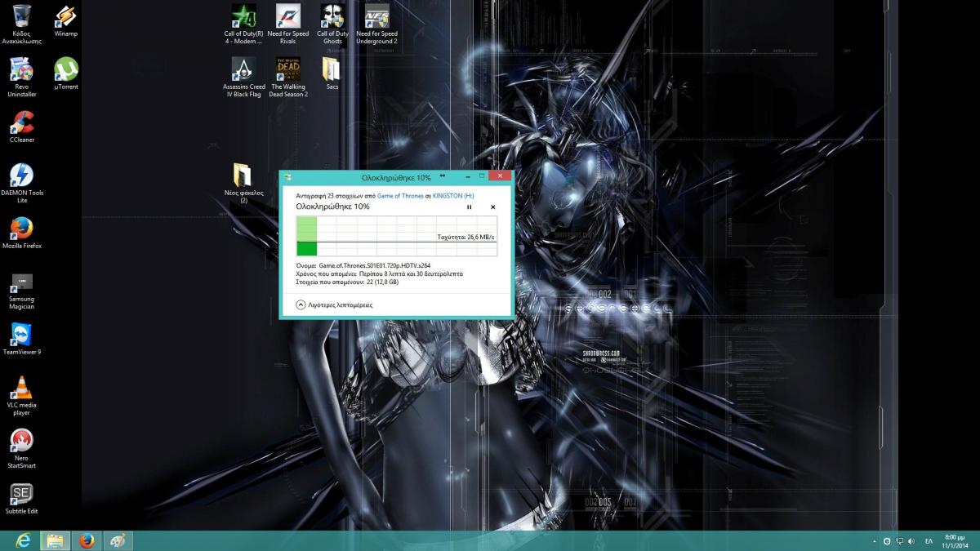Open Internet Explorer from the taskbar
Viewport: 980px width, 551px height.
tap(23, 541)
